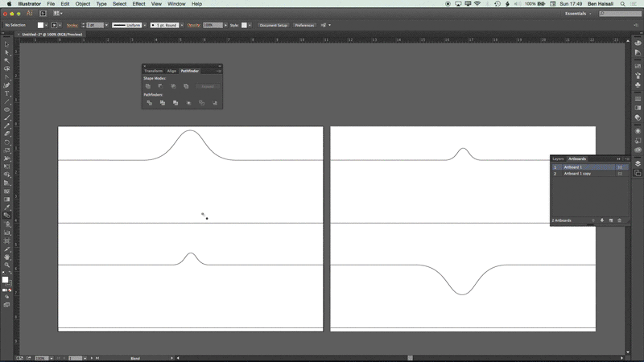Screen dimensions: 644x362
Task: Open 5 pt. Round brush dropdown
Action: [x=182, y=25]
